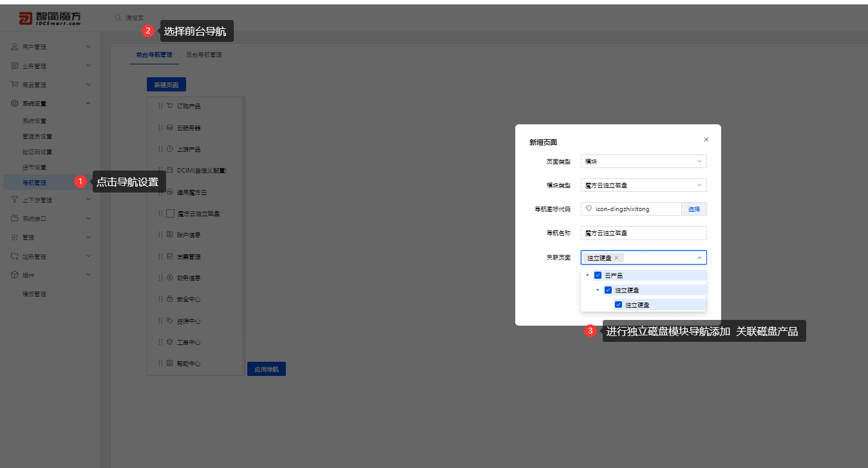
Task: Click the icon beside 账户信息
Action: (x=170, y=235)
